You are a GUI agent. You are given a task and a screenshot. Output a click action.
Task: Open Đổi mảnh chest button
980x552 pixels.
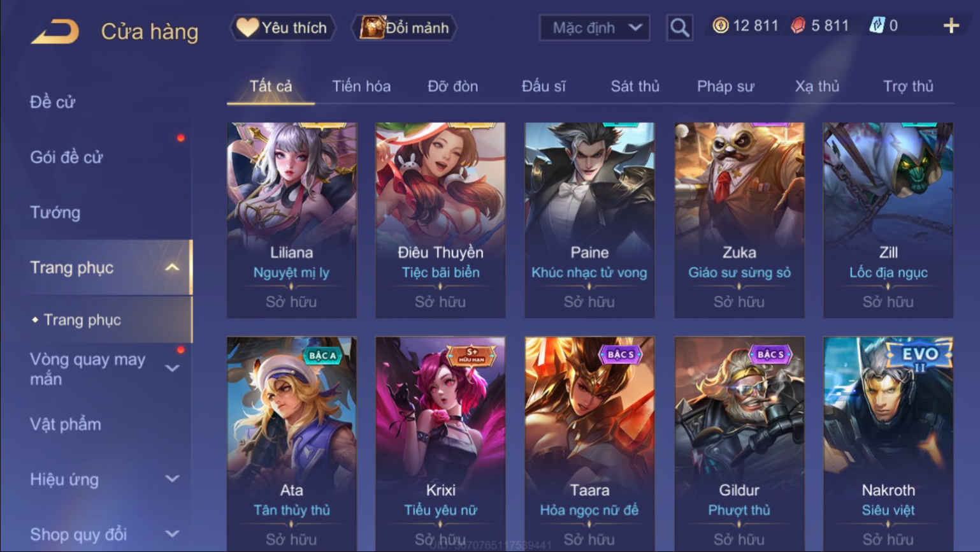pos(405,27)
